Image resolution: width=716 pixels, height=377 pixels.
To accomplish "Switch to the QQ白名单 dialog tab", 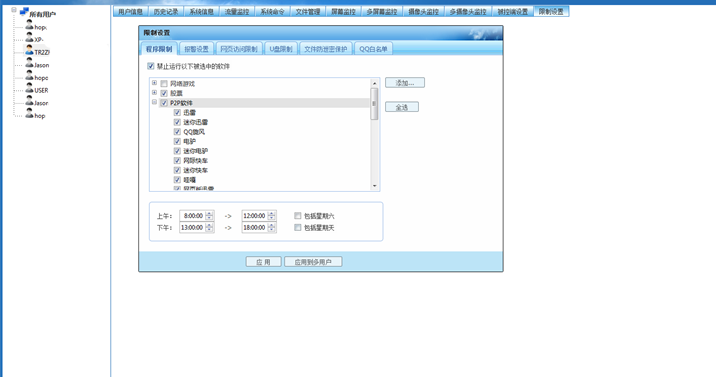I will point(373,49).
